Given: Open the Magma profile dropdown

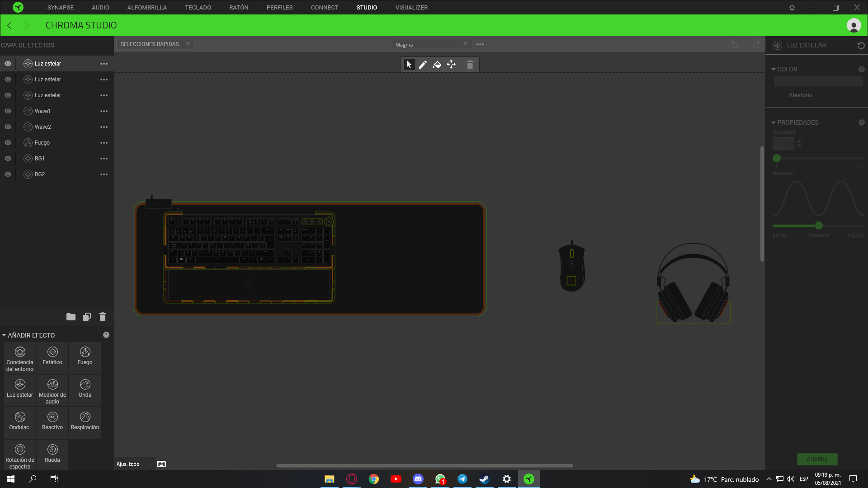Looking at the screenshot, I should 431,44.
